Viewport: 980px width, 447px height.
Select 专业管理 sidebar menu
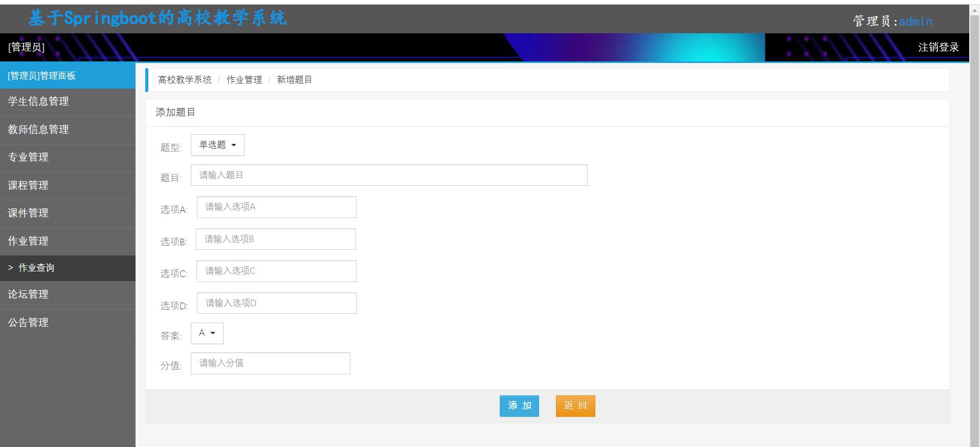coord(68,158)
